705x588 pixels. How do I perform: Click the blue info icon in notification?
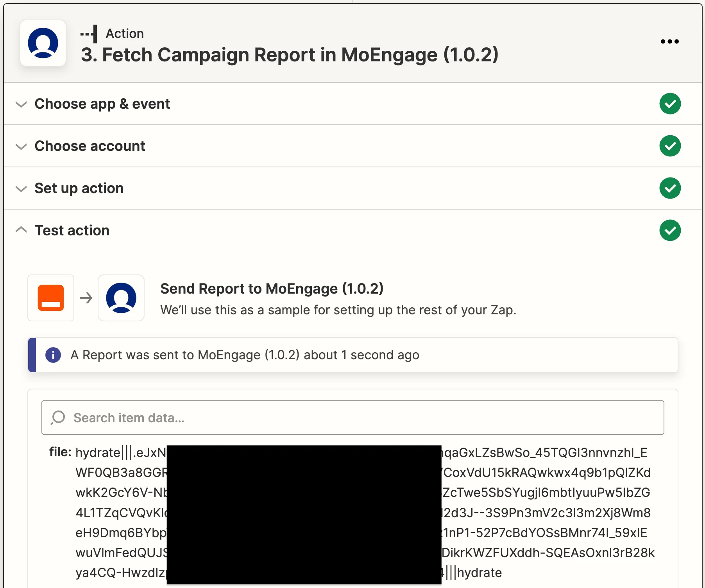[53, 355]
